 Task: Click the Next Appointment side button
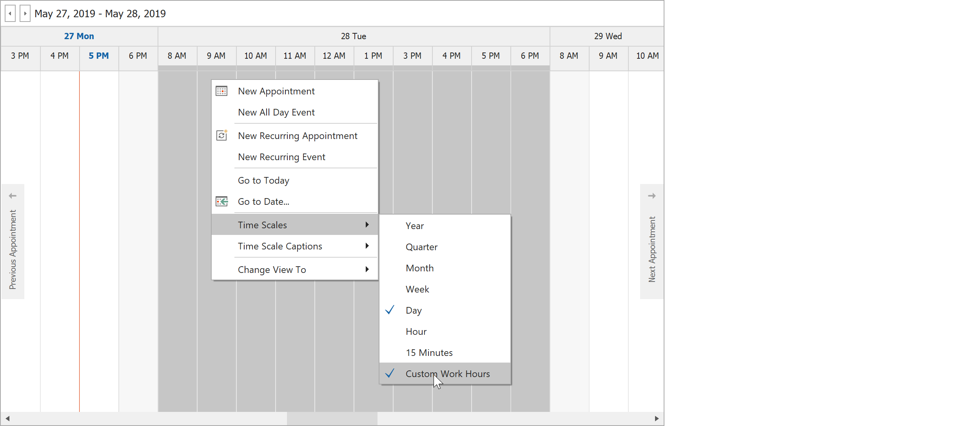[652, 241]
